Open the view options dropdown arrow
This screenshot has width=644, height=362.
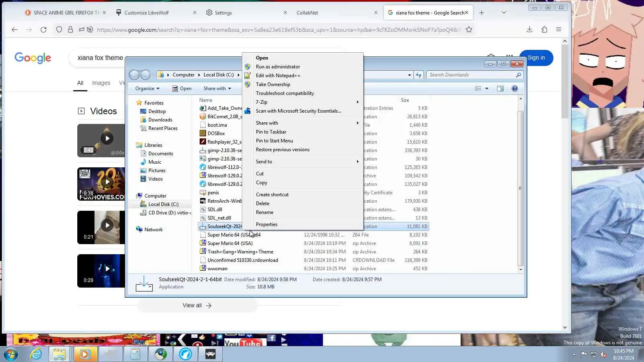[x=487, y=88]
